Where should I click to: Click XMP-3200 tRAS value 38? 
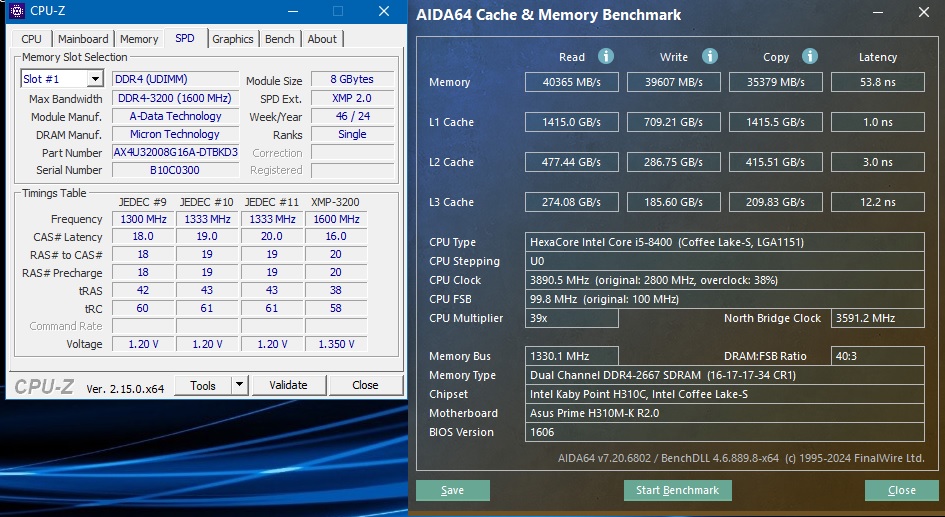(336, 290)
